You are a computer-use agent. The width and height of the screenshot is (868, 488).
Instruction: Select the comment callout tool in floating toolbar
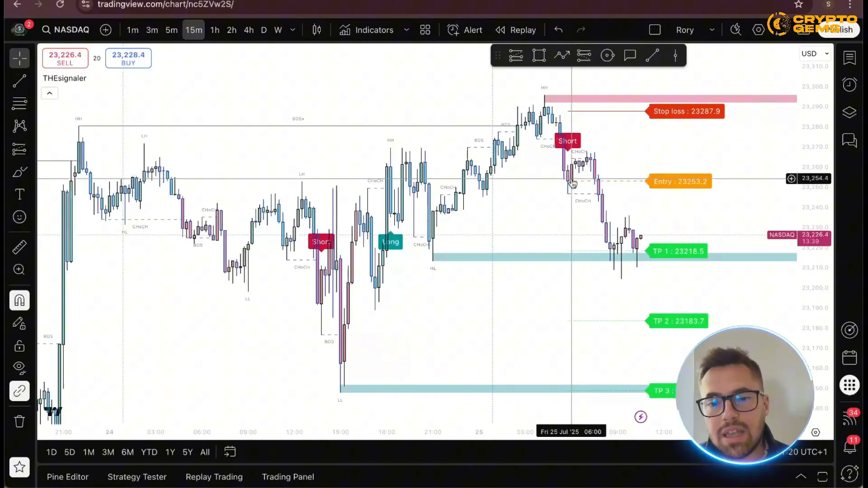(x=630, y=56)
